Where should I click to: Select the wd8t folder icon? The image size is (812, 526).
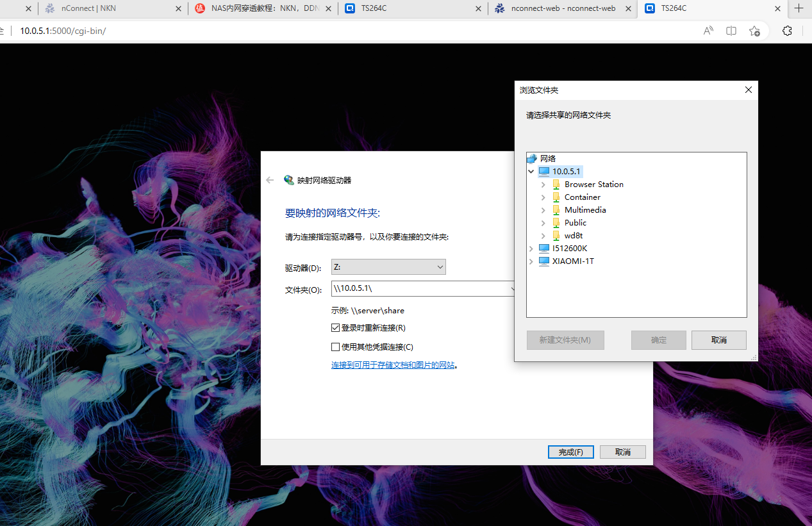[555, 235]
